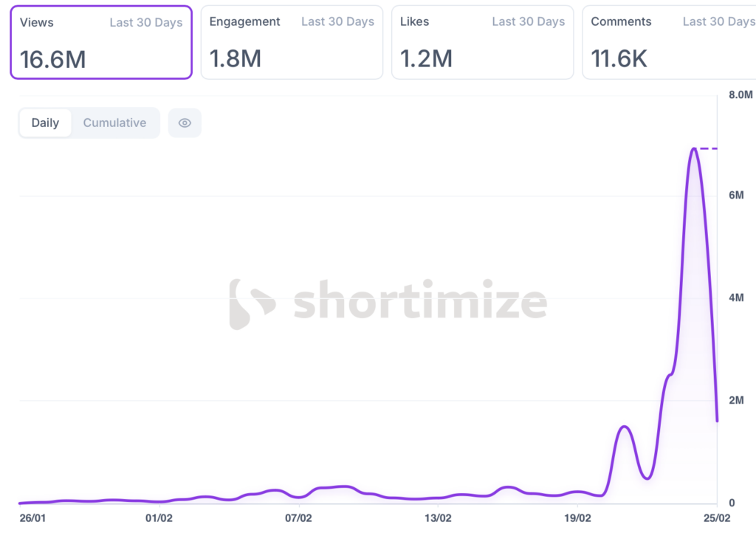The image size is (756, 533).
Task: Click the Shortimize logo icon in watermark
Action: [251, 303]
